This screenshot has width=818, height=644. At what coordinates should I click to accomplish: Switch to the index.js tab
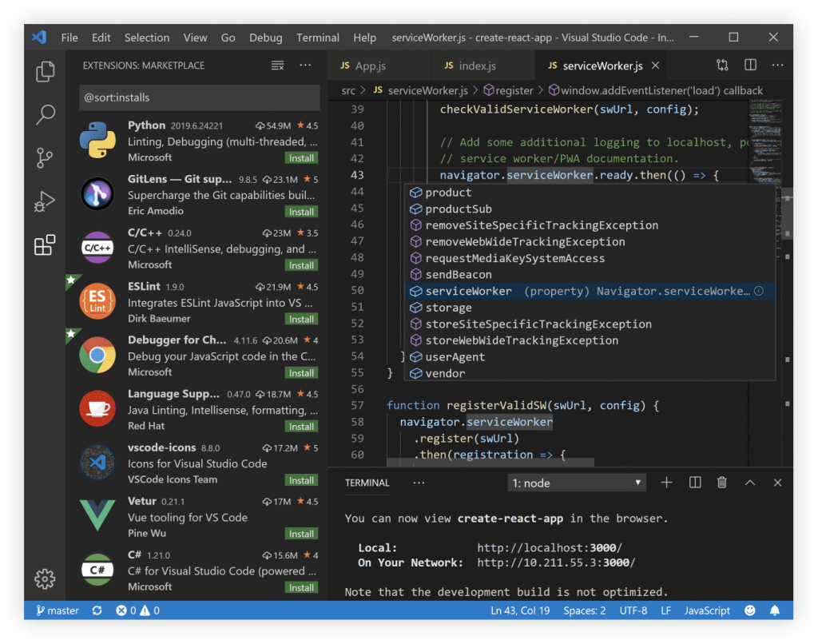click(x=482, y=66)
